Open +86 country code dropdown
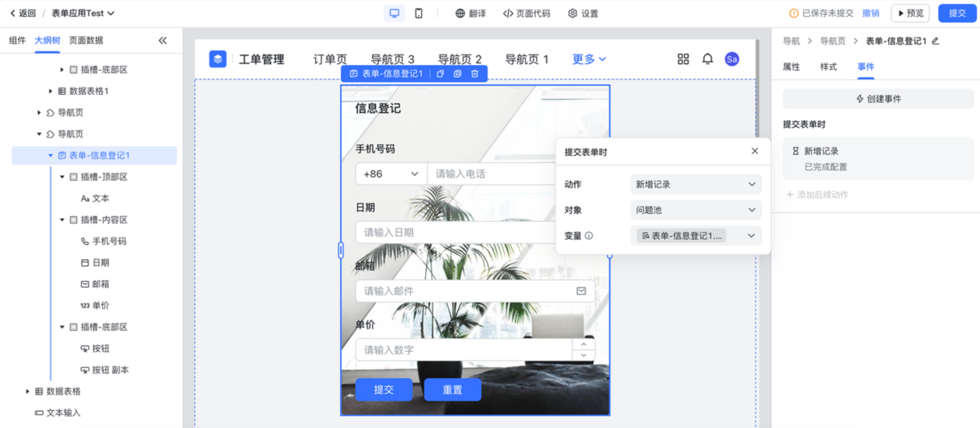This screenshot has width=980, height=428. pyautogui.click(x=391, y=174)
